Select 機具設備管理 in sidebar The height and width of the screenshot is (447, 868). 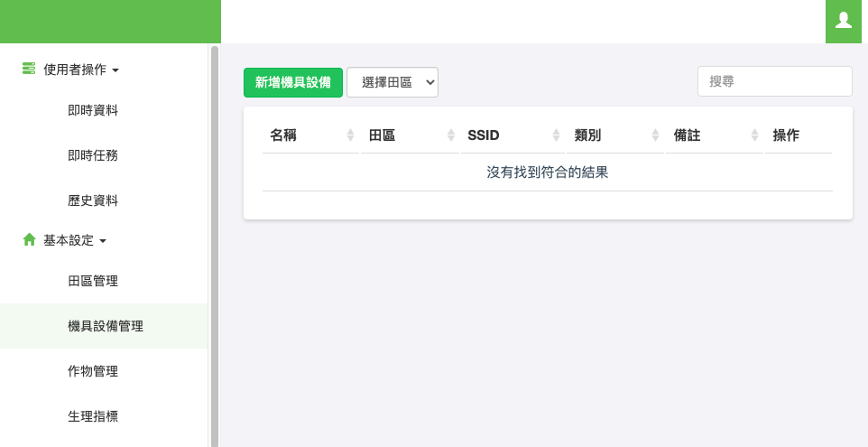tap(105, 326)
